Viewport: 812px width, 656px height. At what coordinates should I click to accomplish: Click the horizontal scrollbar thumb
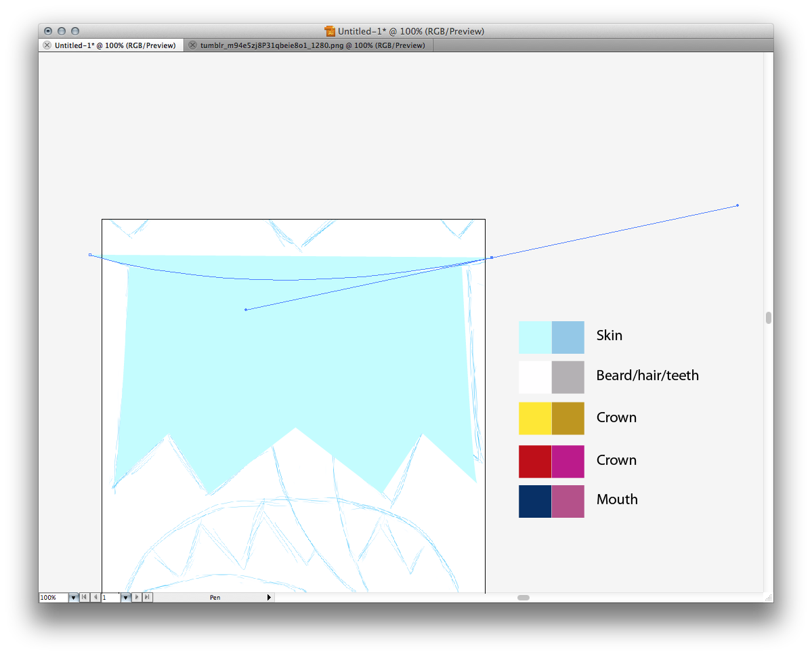(x=523, y=598)
